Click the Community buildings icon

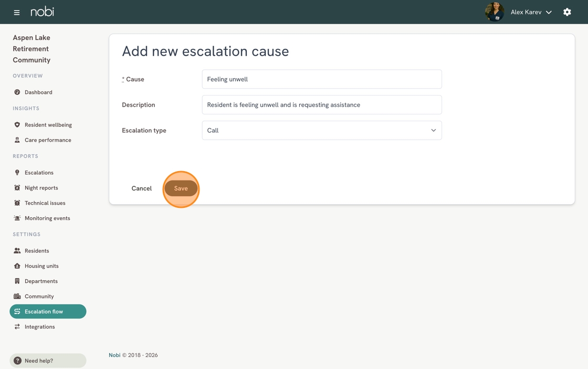[x=17, y=296]
